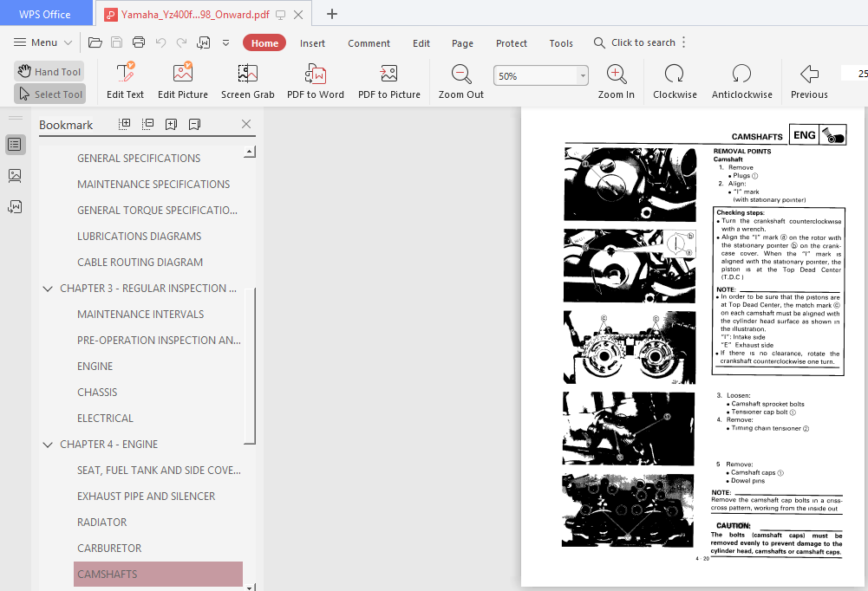Click the Undo arrow icon

pyautogui.click(x=160, y=42)
